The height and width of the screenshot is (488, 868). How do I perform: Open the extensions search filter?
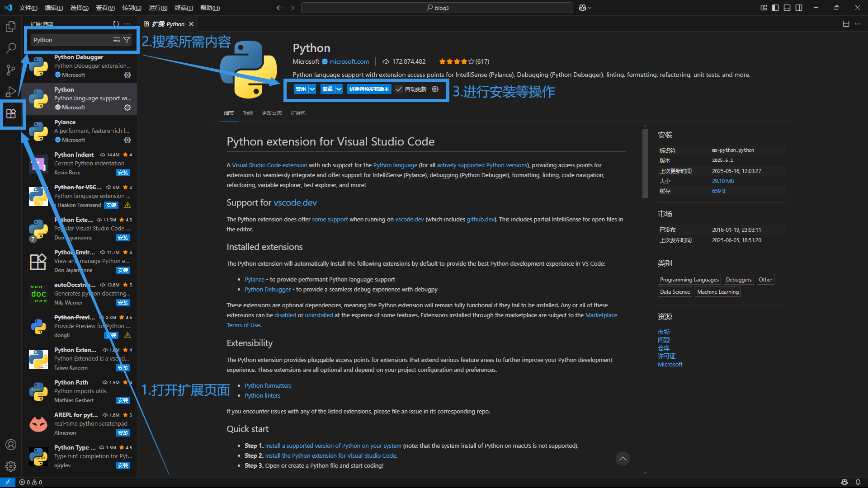pos(127,40)
